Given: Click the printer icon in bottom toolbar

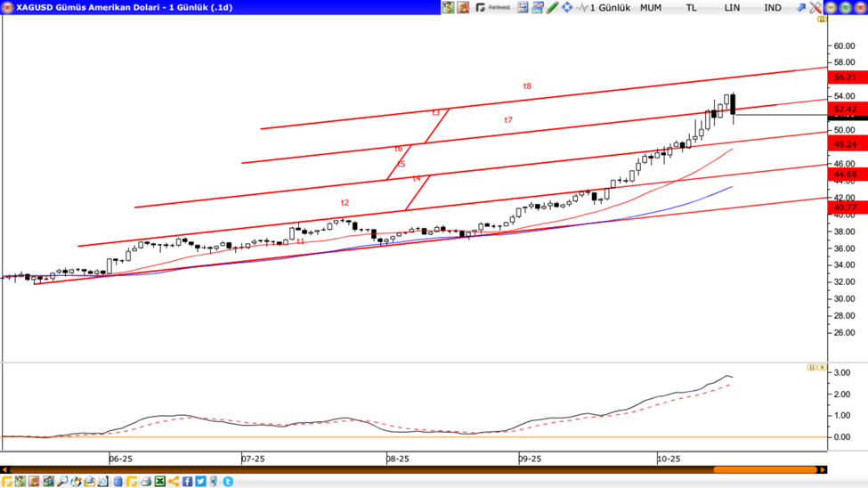Looking at the screenshot, I should pos(146,482).
